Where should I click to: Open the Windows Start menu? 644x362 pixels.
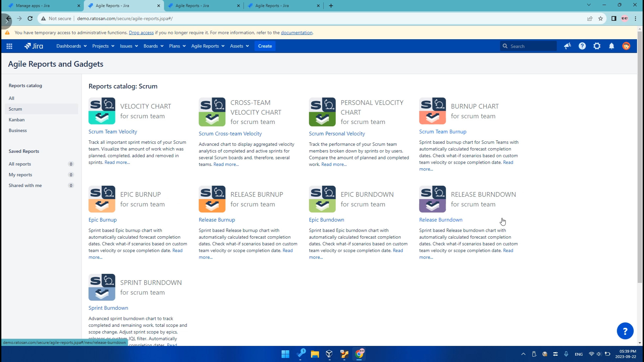pyautogui.click(x=285, y=354)
